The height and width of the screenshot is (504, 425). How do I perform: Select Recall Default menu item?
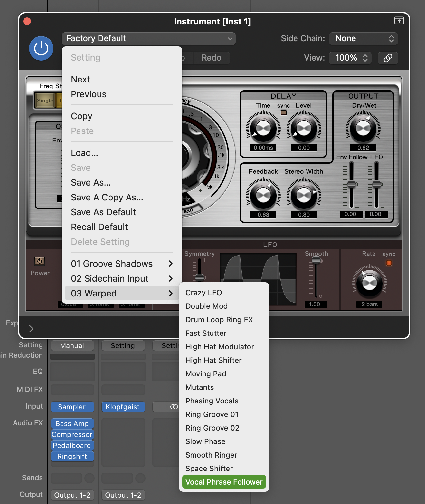tap(122, 227)
